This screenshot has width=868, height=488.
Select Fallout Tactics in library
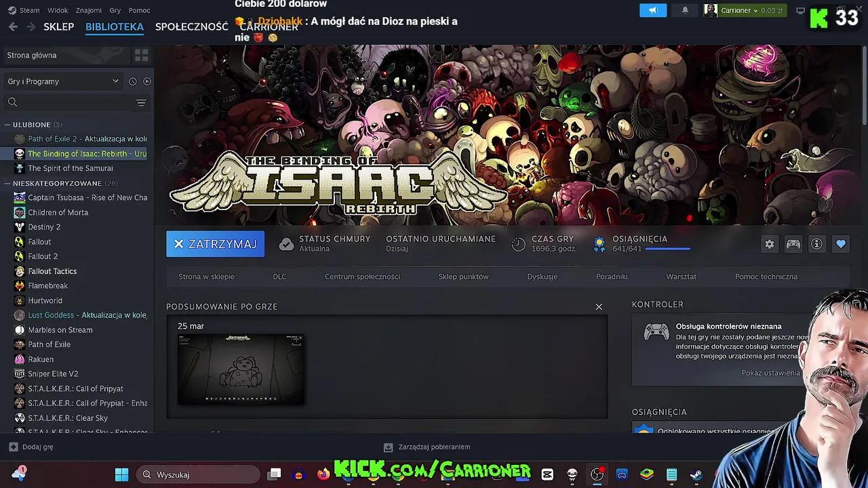52,271
